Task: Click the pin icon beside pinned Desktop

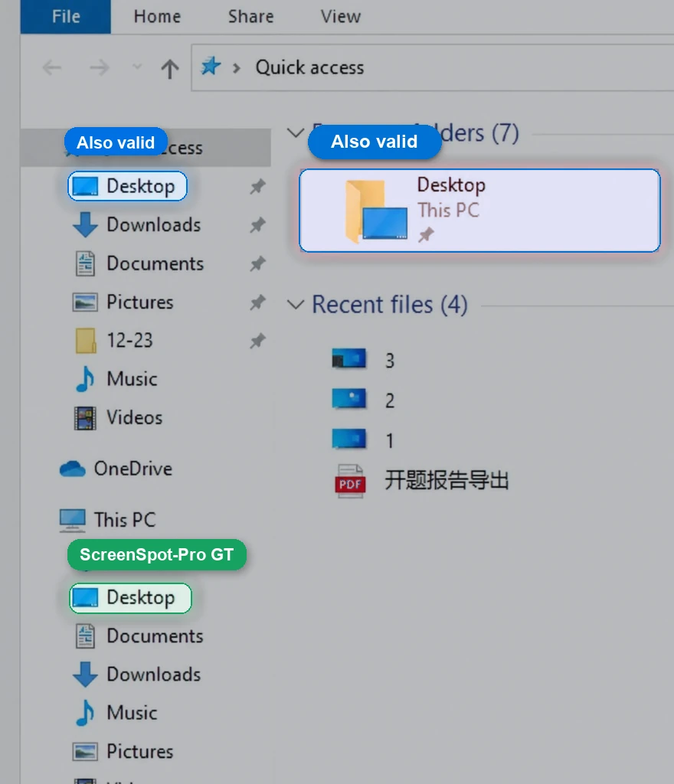Action: pyautogui.click(x=257, y=187)
